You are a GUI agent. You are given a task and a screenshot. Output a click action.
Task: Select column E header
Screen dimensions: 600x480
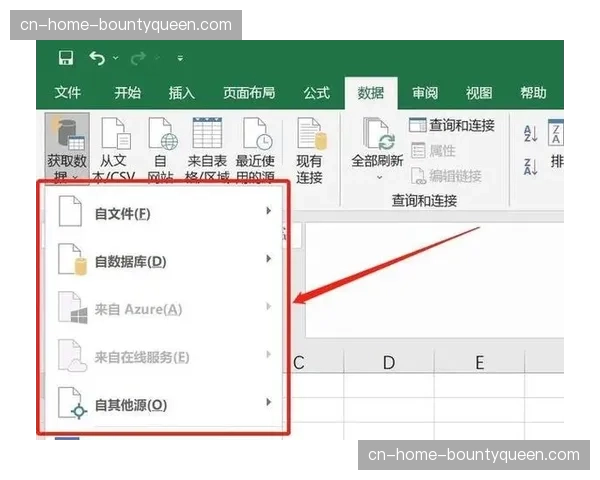(x=479, y=362)
